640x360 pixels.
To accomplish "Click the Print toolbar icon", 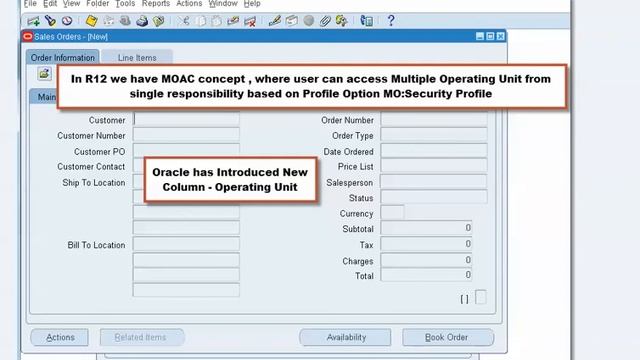I will click(142, 20).
